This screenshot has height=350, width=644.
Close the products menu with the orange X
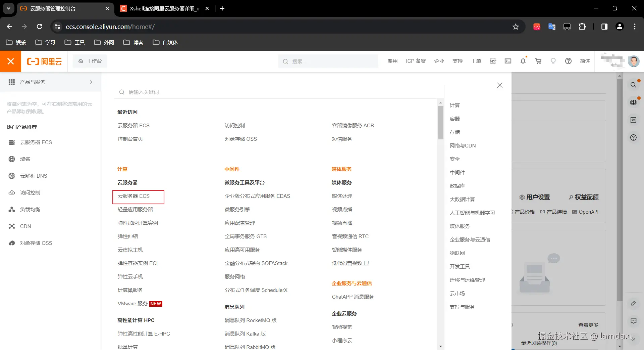[10, 61]
